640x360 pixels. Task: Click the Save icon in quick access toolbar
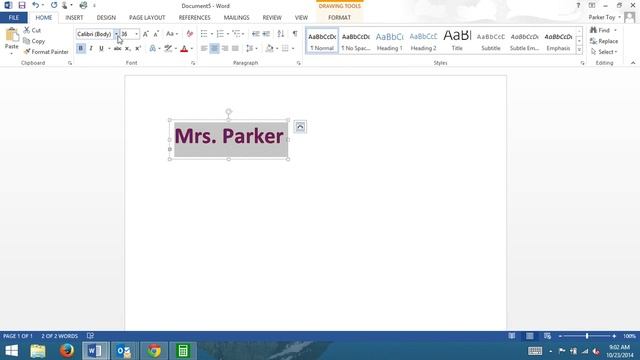click(x=22, y=5)
